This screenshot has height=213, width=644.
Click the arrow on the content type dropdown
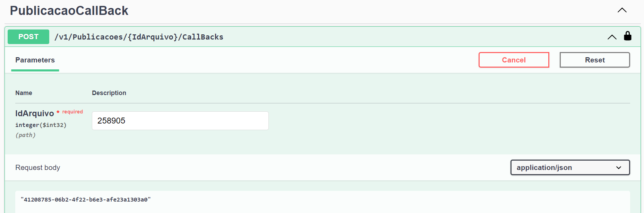[618, 168]
